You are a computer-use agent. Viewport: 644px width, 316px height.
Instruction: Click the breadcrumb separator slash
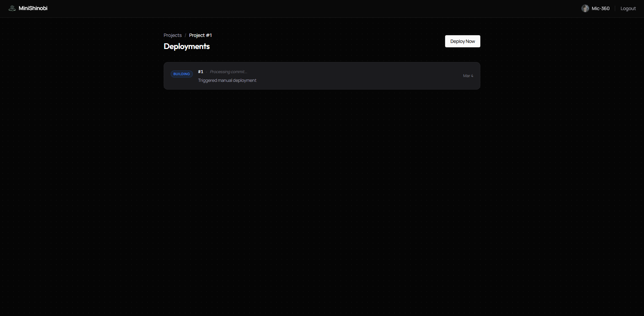click(185, 35)
